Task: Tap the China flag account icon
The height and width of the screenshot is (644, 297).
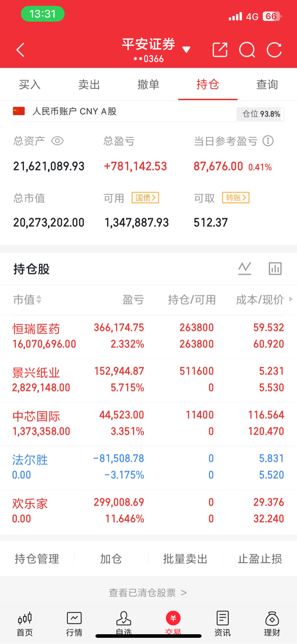Action: click(19, 112)
